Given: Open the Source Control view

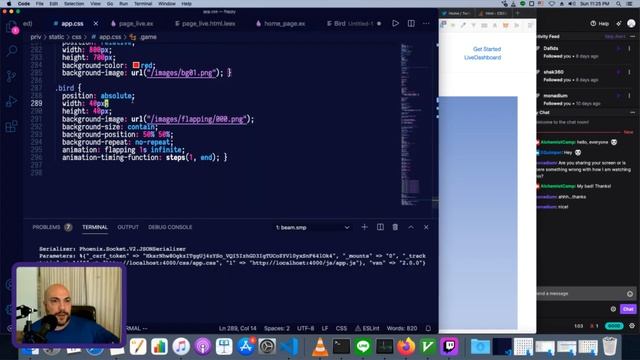Looking at the screenshot, I should 11,76.
